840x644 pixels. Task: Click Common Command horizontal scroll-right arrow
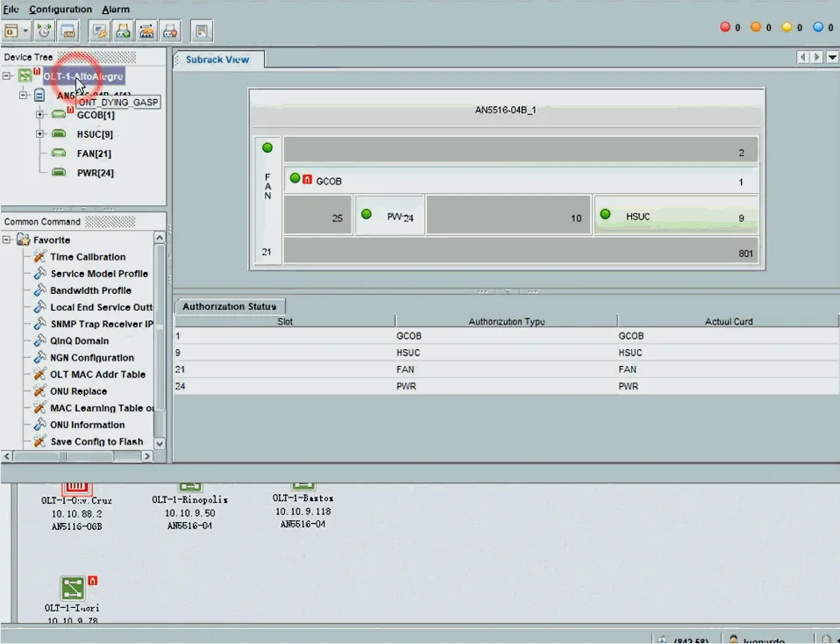[x=147, y=455]
